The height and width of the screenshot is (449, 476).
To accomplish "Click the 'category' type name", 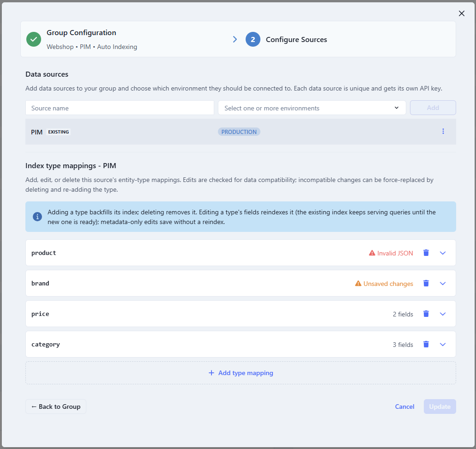I will (46, 344).
